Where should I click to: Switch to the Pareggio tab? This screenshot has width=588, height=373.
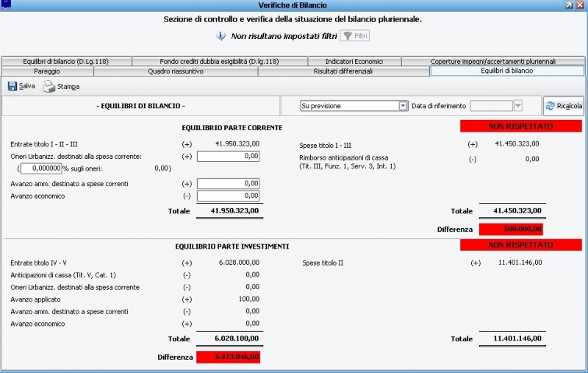click(47, 71)
